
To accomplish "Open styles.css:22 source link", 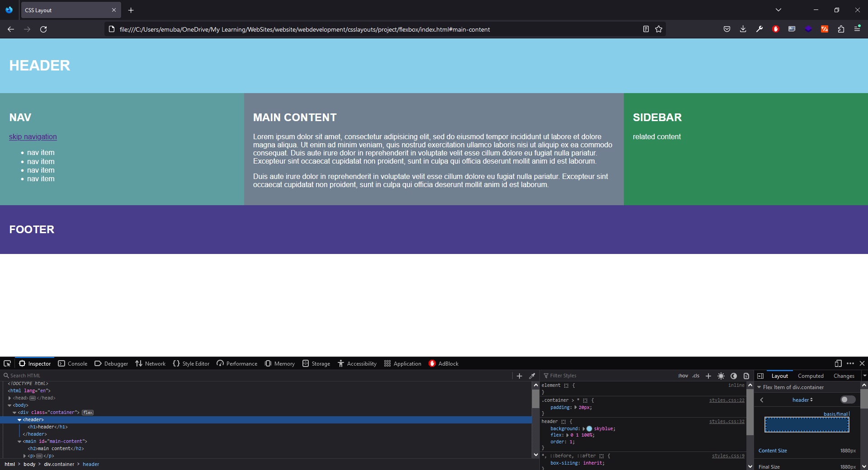I will [x=726, y=400].
